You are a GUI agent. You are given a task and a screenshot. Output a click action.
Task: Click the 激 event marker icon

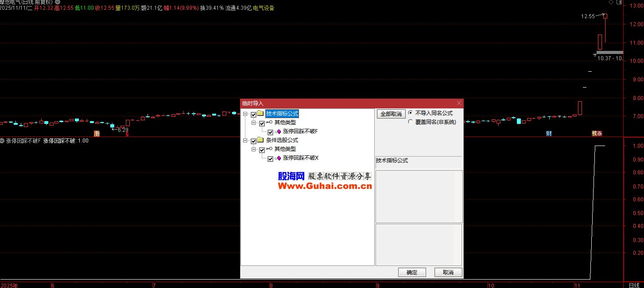pos(97,134)
